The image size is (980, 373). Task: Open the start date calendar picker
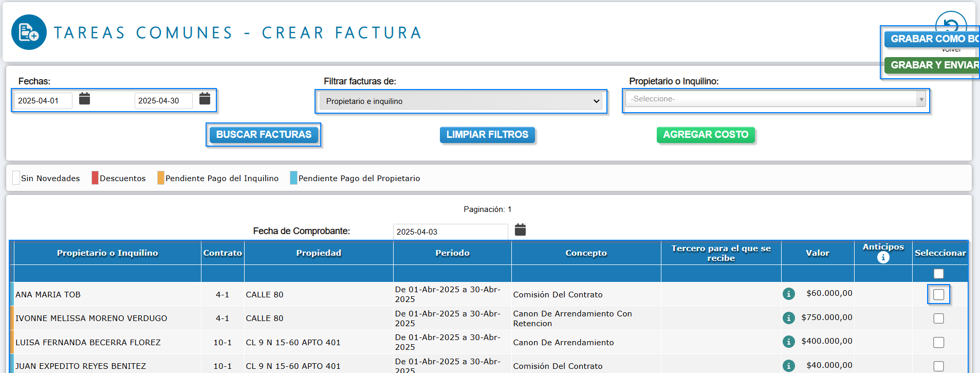(85, 99)
